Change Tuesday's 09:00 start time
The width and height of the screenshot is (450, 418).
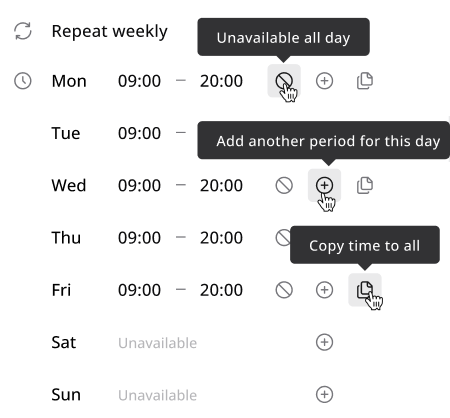point(139,133)
